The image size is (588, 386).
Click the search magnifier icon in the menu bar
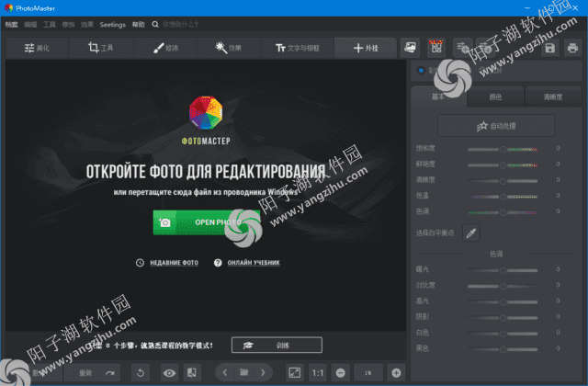155,25
